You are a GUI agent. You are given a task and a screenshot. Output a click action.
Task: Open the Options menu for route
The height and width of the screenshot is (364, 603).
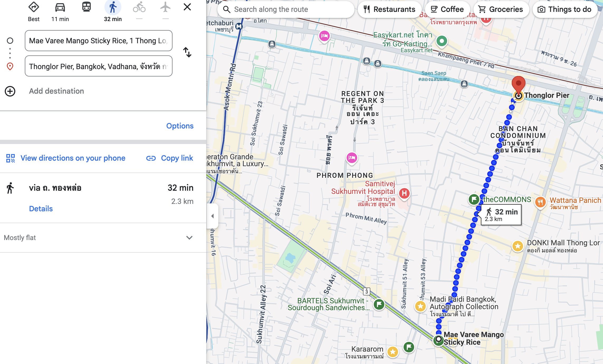pos(180,126)
